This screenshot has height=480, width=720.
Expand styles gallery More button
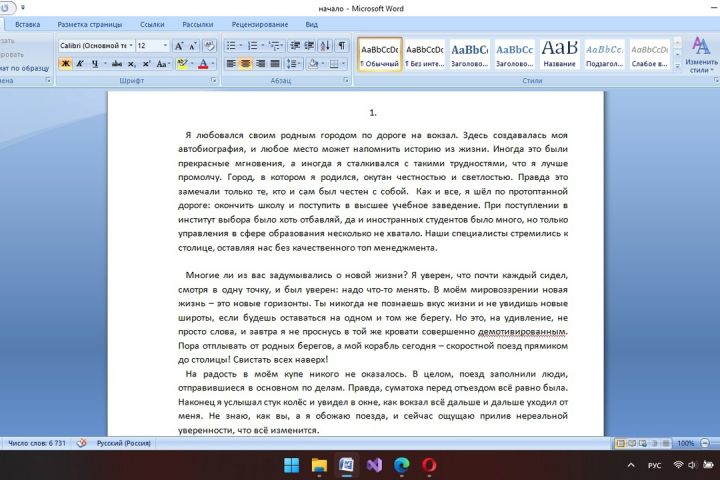click(677, 67)
